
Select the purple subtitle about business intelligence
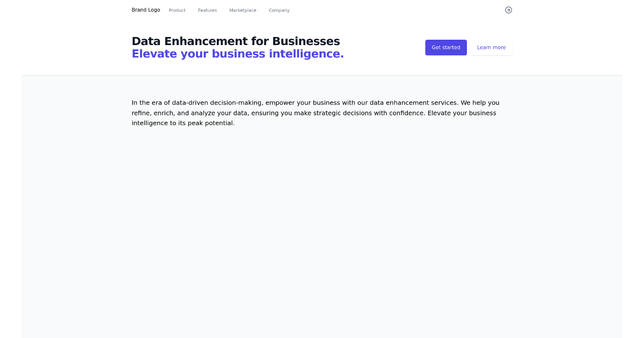coord(238,54)
